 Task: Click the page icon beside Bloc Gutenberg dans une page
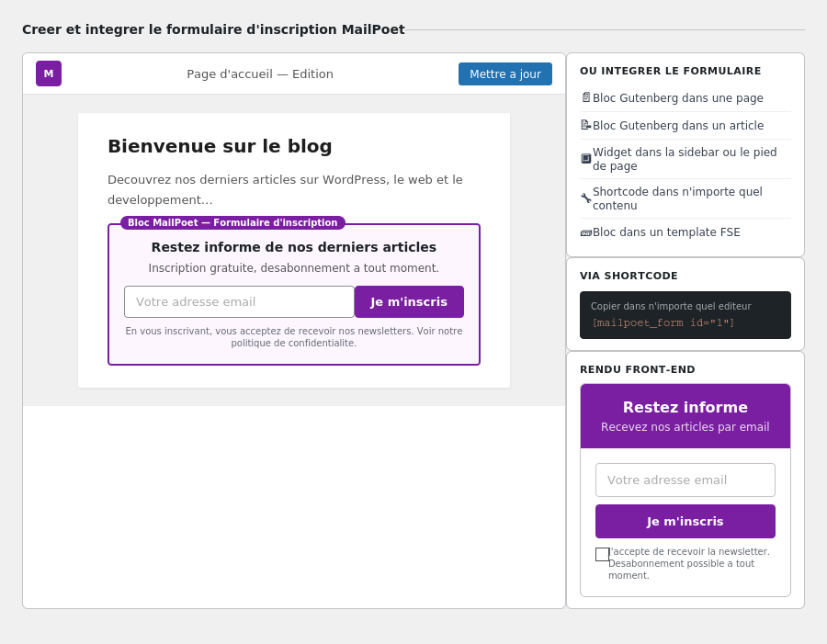[585, 97]
